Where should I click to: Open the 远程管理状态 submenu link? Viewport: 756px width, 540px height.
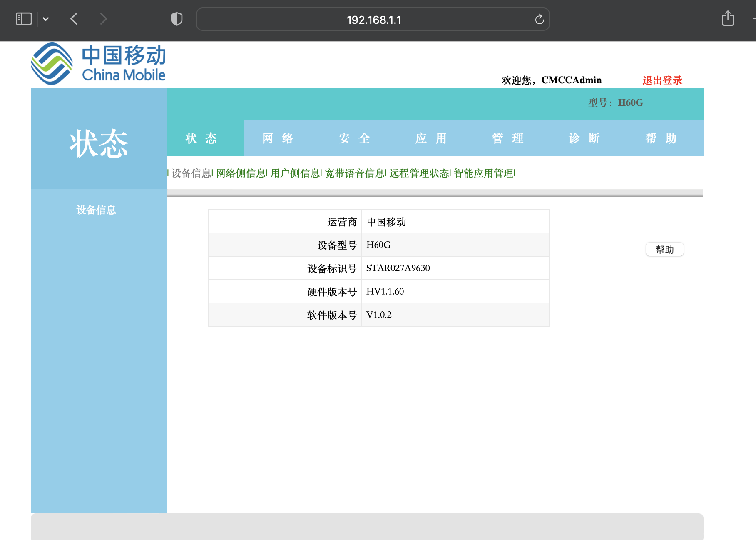[420, 173]
